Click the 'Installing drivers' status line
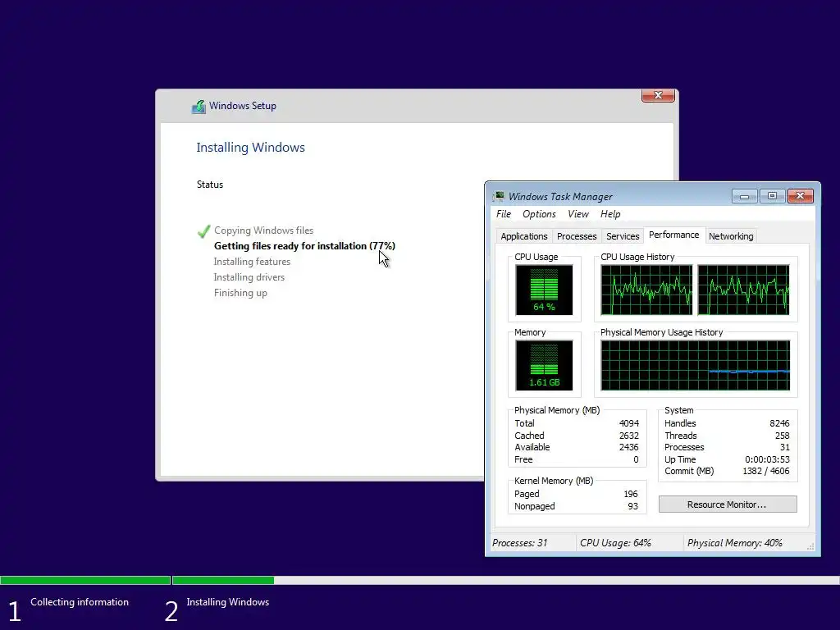Screen dimensions: 840x630 (249, 277)
